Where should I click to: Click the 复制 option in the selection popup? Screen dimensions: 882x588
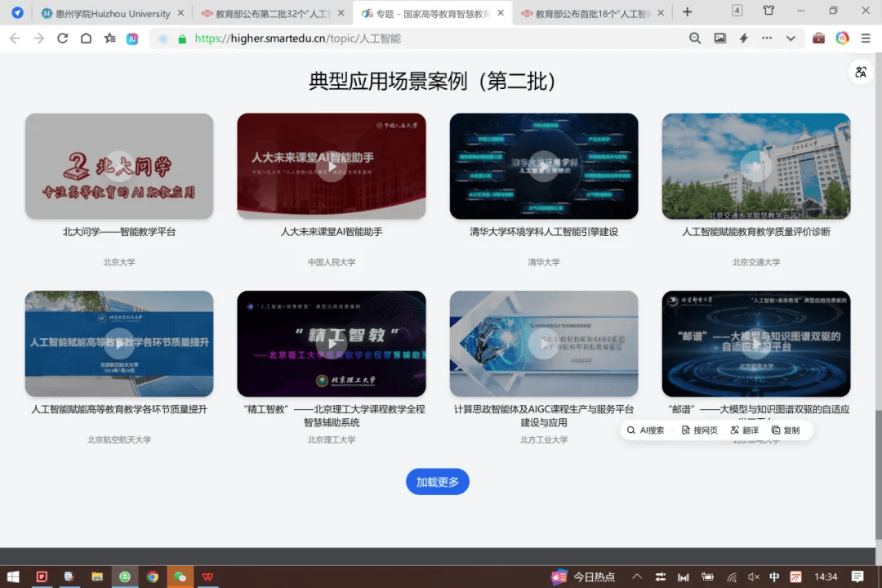[786, 430]
